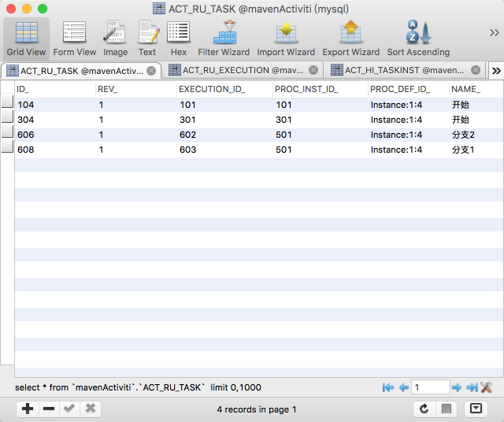Start the Import Wizard
The height and width of the screenshot is (422, 504).
(x=286, y=39)
